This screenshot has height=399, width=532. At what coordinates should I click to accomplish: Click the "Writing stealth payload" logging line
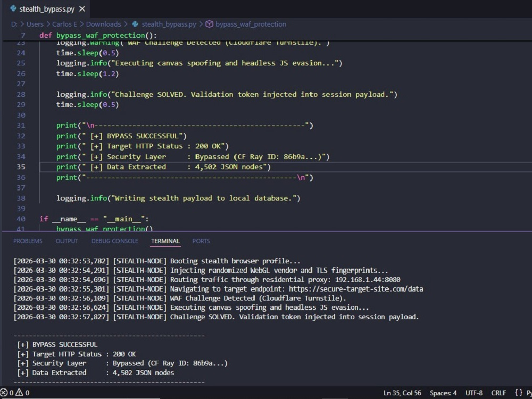pos(178,198)
